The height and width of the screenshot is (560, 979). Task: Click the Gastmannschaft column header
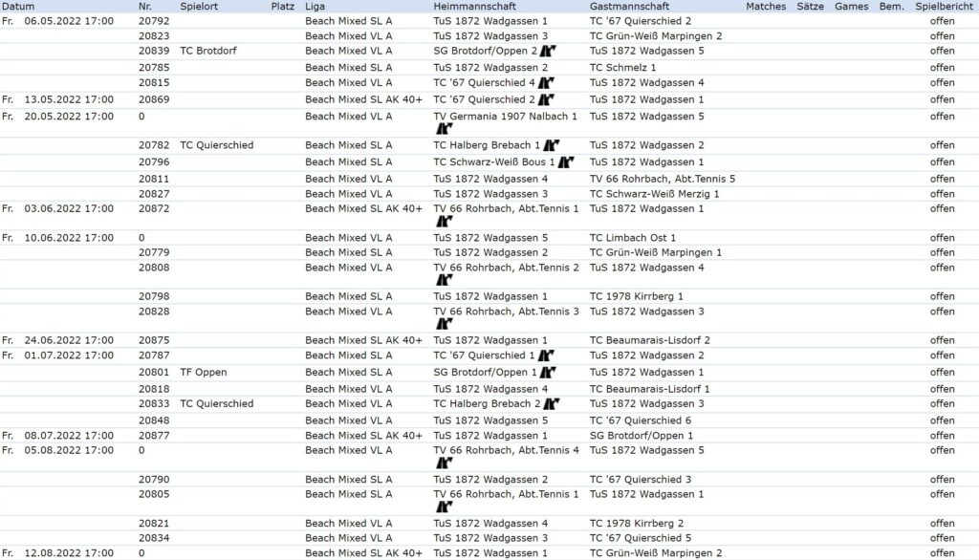pyautogui.click(x=629, y=7)
